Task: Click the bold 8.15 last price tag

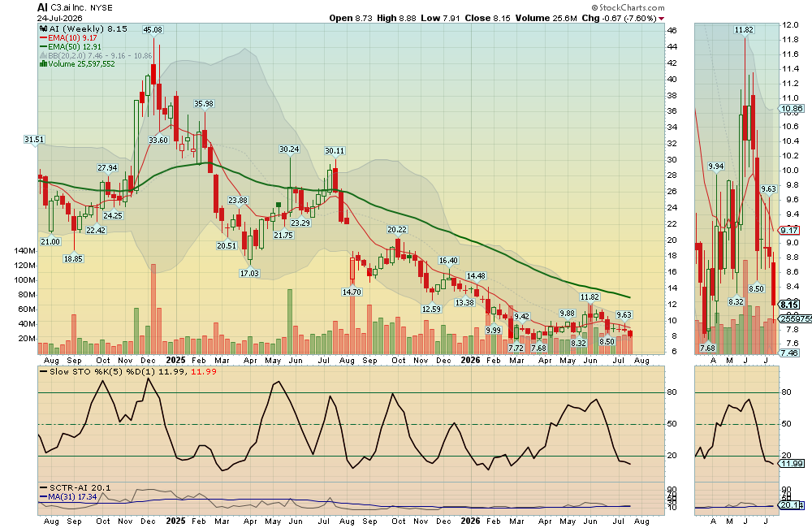Action: pos(789,305)
